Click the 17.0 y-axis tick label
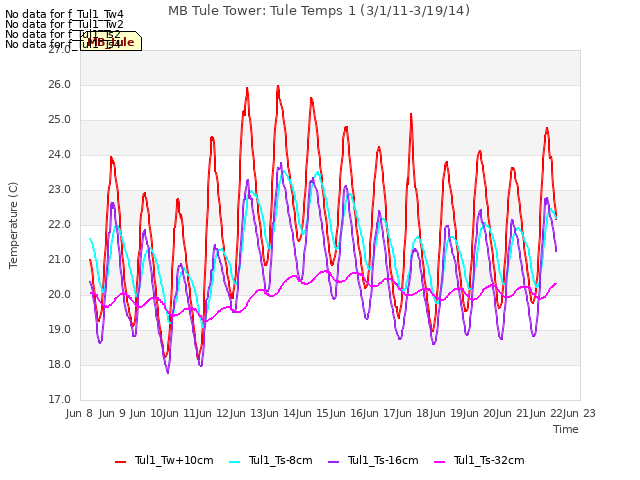 pos(60,399)
